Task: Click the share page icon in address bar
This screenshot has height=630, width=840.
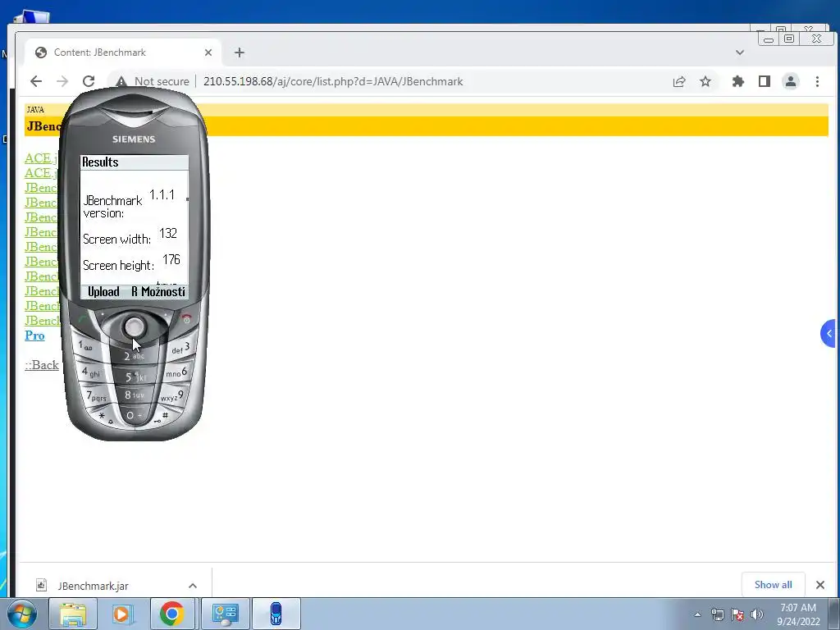Action: coord(678,81)
